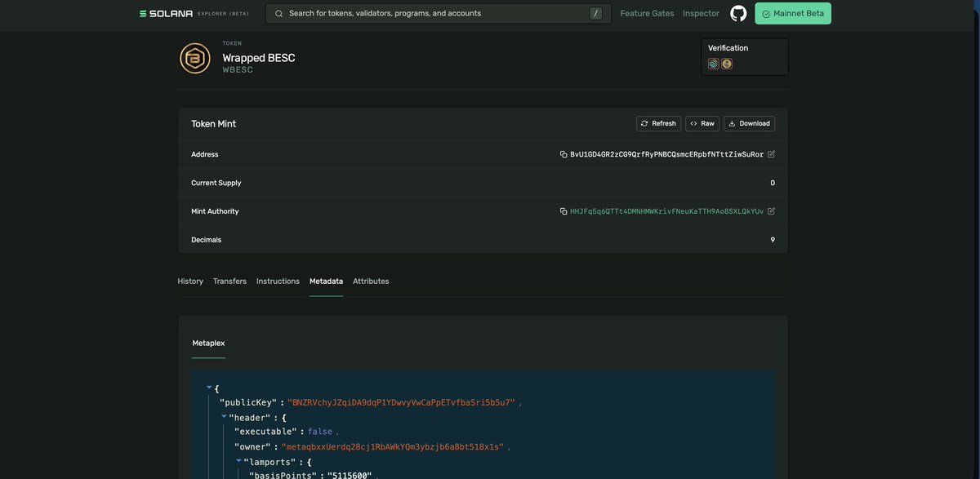
Task: Switch to the Transfers tab
Action: coord(229,282)
